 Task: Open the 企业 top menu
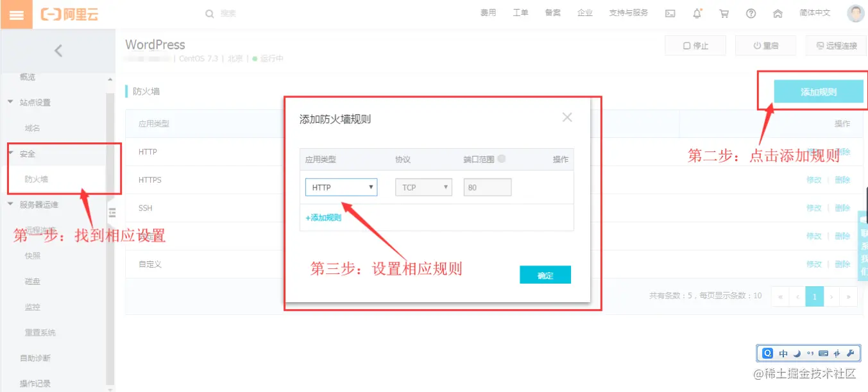(x=584, y=13)
